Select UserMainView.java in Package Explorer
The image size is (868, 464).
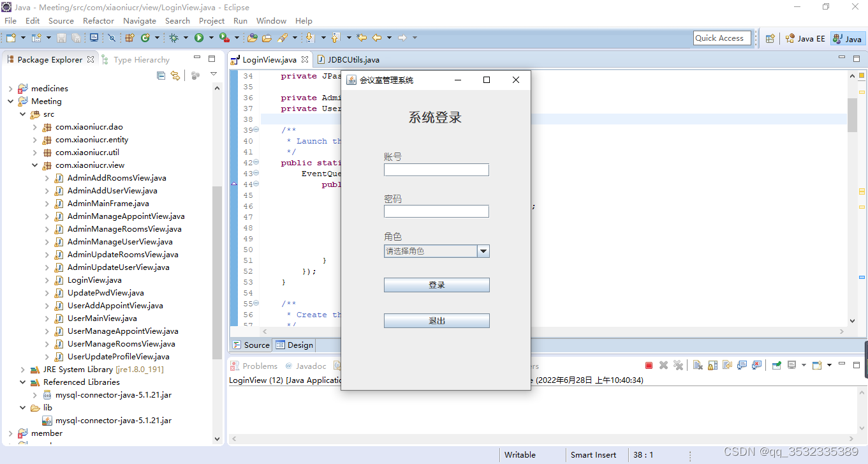coord(102,318)
